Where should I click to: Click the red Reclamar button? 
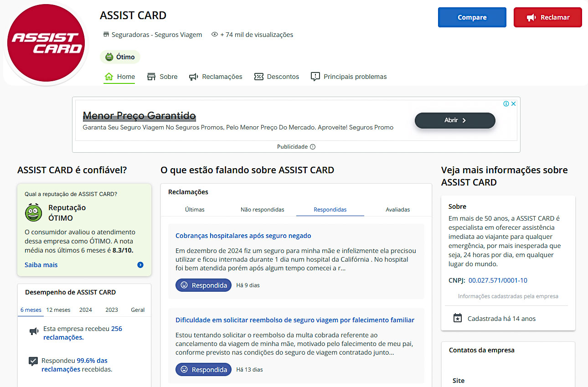547,17
